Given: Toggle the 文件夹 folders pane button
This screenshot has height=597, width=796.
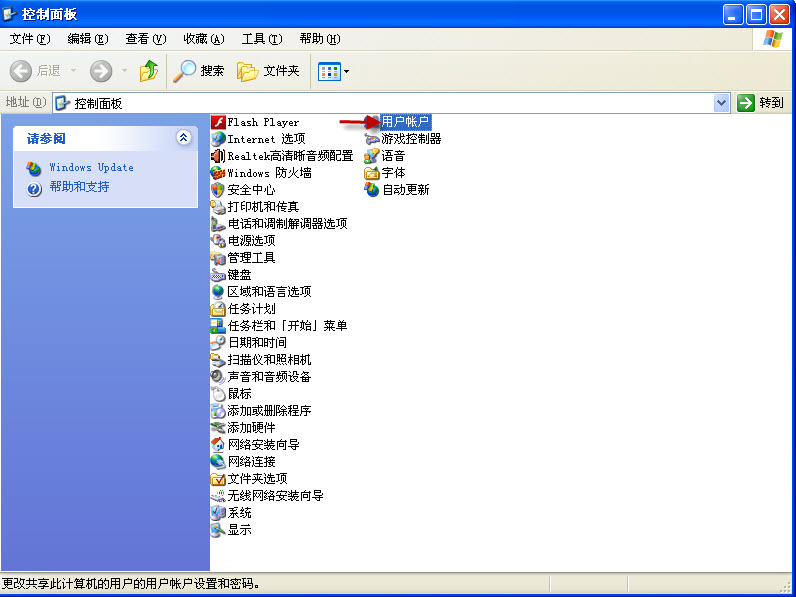Looking at the screenshot, I should [x=269, y=71].
